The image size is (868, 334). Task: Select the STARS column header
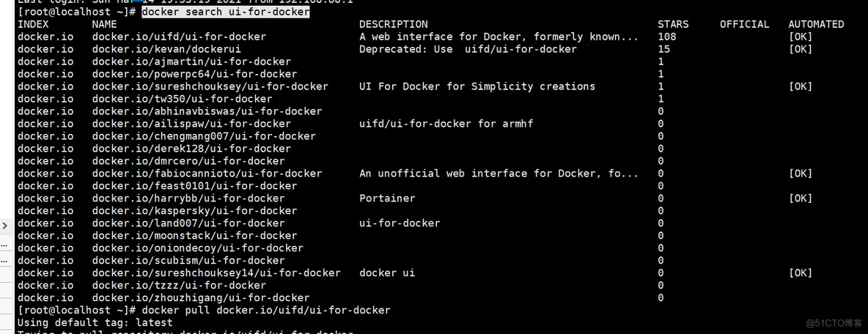(x=673, y=24)
